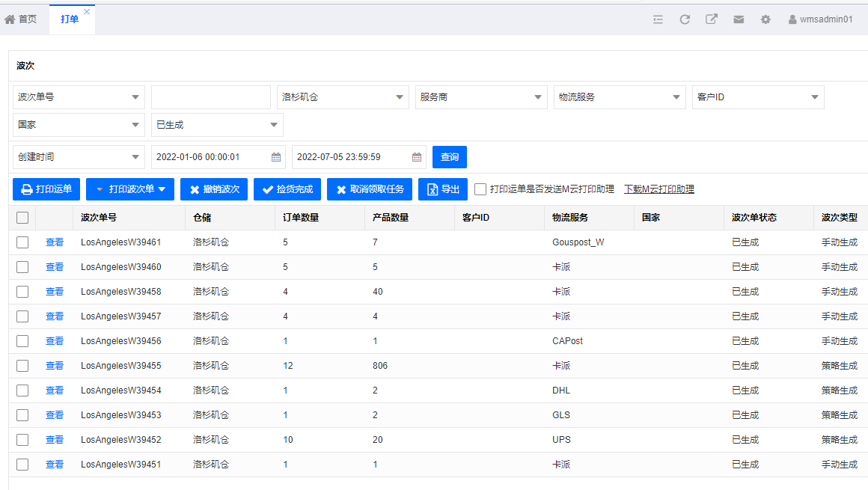868x490 pixels.
Task: Click the end date field 2022-07-05
Action: point(358,156)
